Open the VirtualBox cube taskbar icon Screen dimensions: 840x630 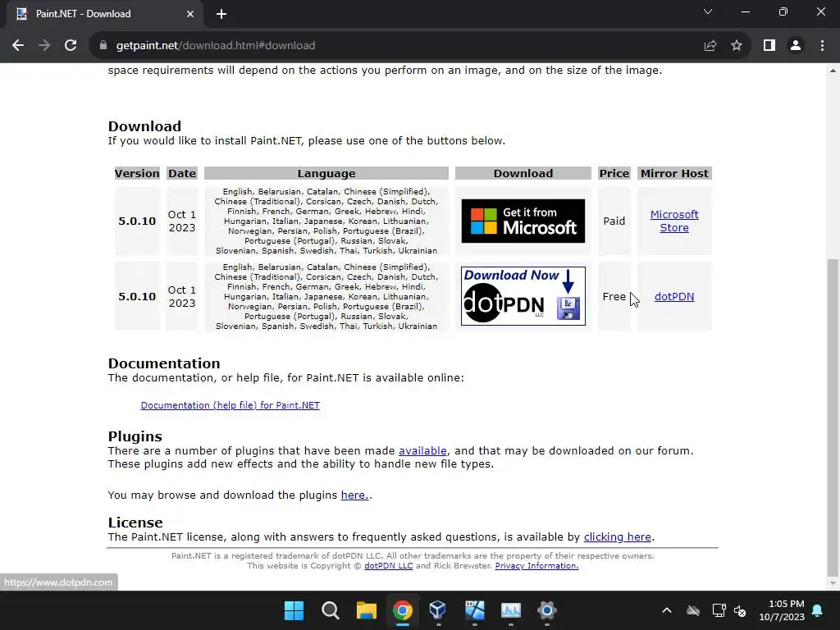438,610
